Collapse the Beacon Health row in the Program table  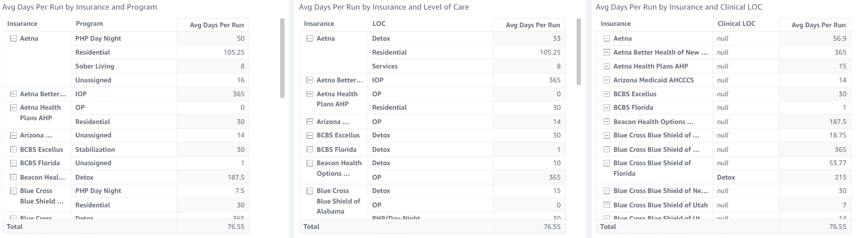[x=13, y=178]
